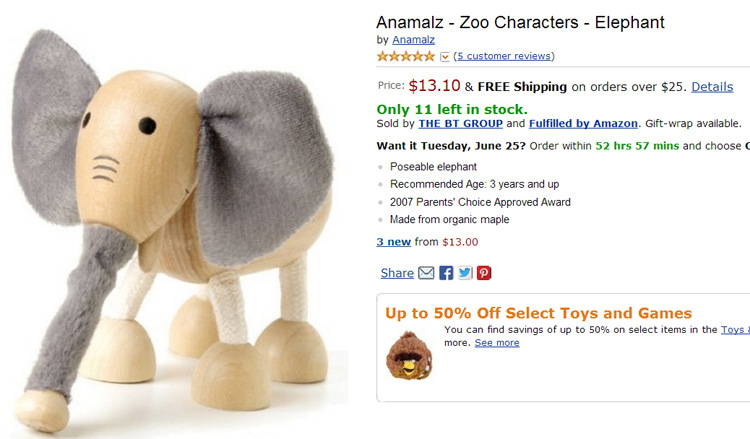750x439 pixels.
Task: Share product via email envelope icon
Action: coord(426,273)
